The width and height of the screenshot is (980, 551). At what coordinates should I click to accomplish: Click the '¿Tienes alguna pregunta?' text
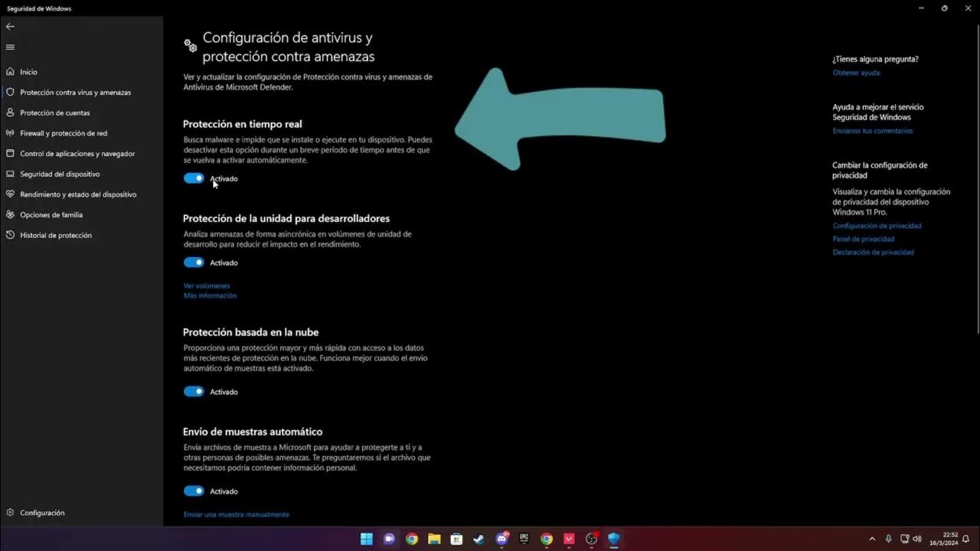(876, 59)
